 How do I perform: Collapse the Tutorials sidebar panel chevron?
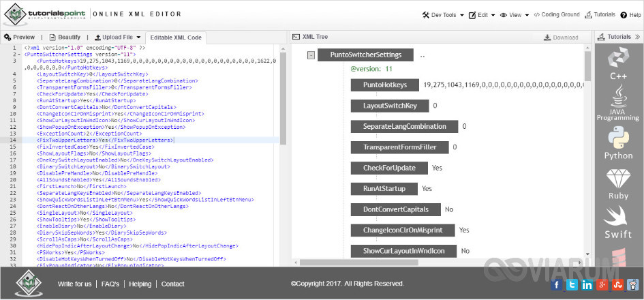click(x=637, y=37)
